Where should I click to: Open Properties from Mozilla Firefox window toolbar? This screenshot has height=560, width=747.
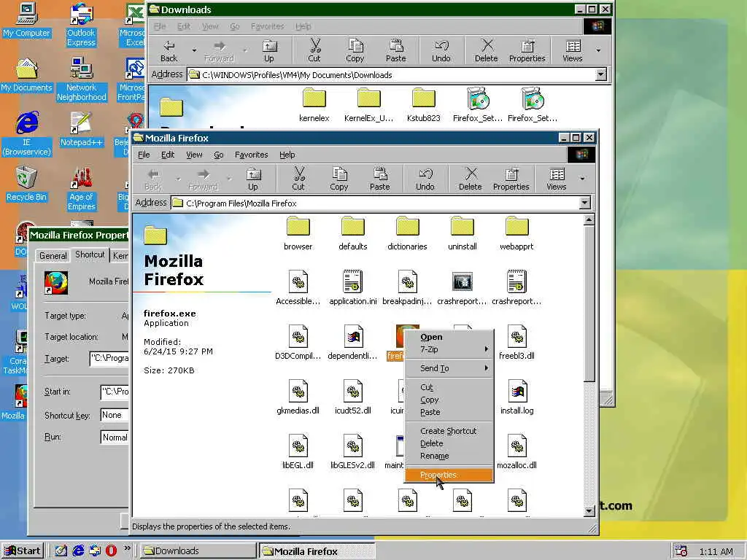click(511, 179)
